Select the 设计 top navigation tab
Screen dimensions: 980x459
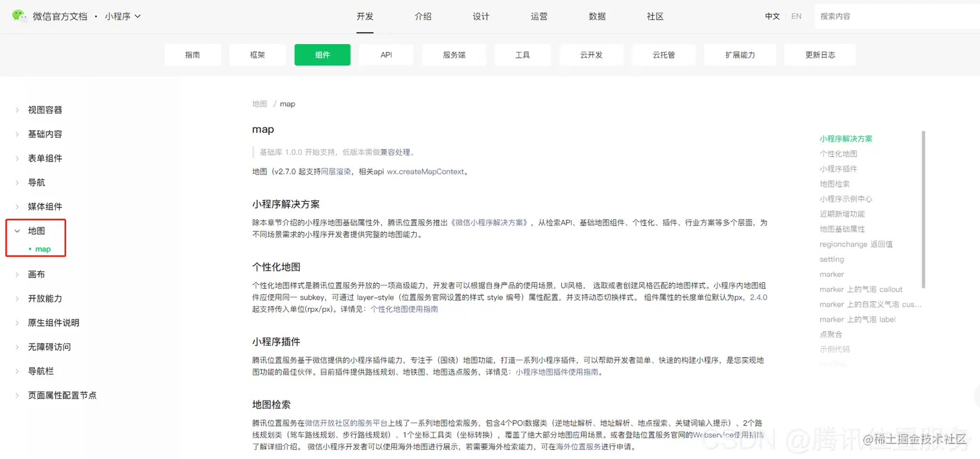[481, 16]
